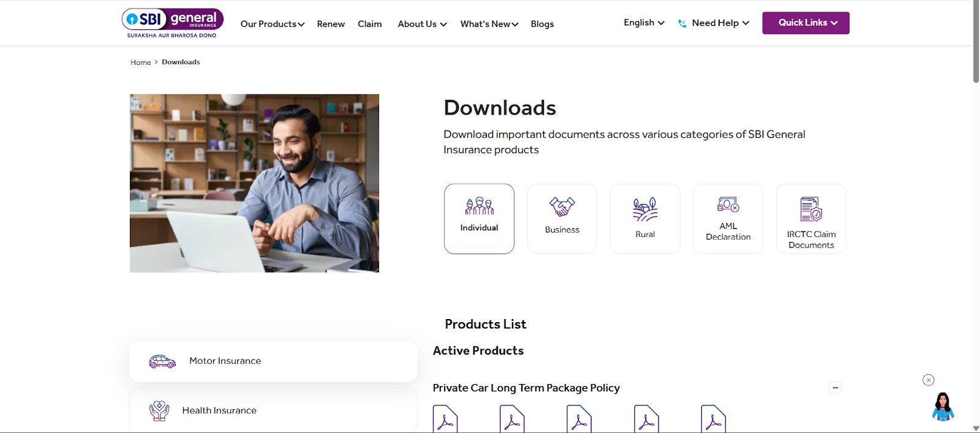Choose the Rural category card
The height and width of the screenshot is (433, 980).
pos(645,218)
